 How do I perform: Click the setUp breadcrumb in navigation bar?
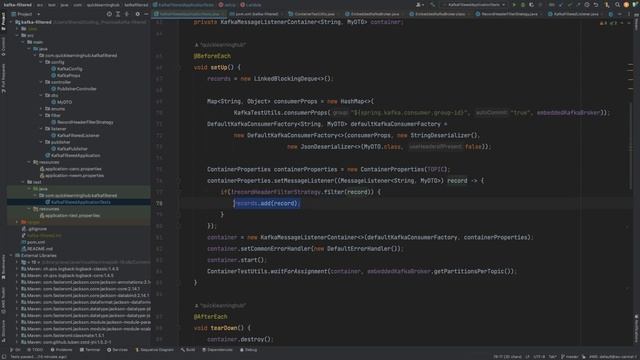click(x=227, y=5)
